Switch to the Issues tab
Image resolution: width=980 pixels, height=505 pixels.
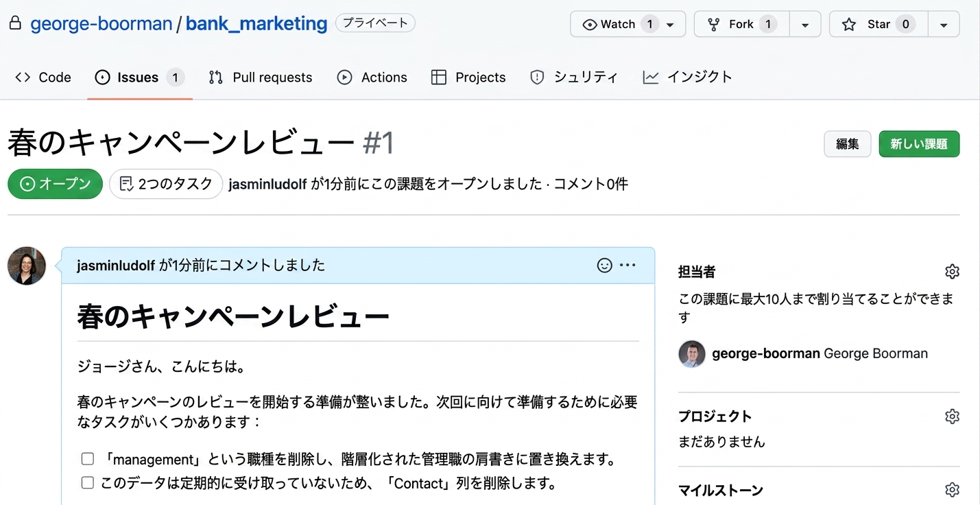coord(140,78)
